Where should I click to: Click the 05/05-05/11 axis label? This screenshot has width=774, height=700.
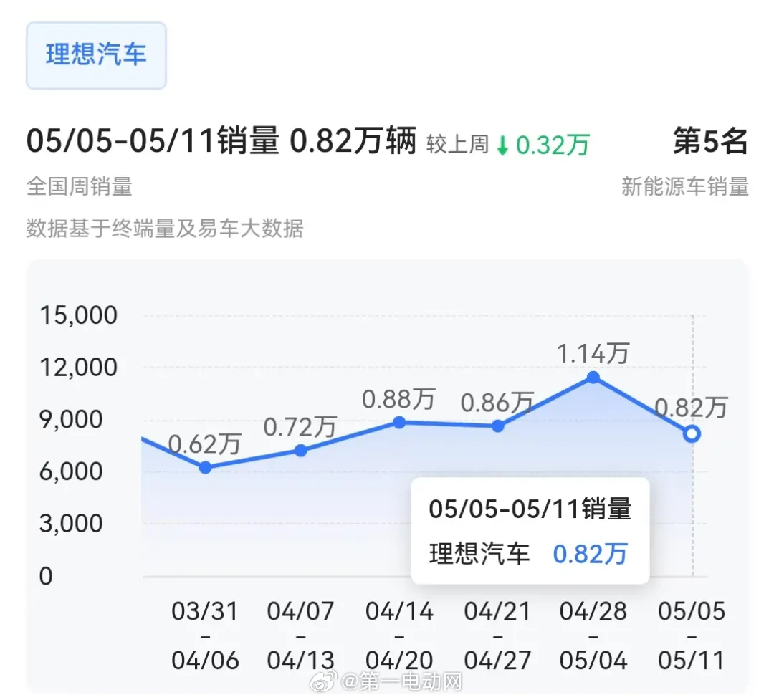(692, 636)
